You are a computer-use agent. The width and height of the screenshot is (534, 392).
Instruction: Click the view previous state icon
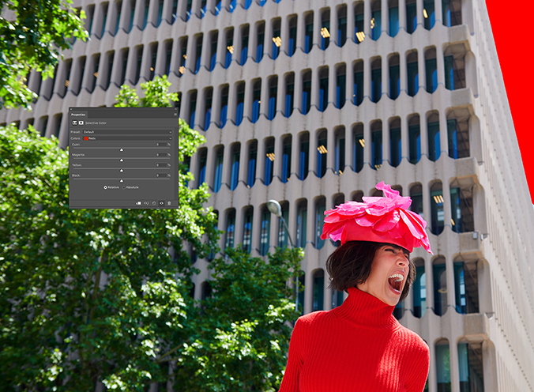click(146, 203)
